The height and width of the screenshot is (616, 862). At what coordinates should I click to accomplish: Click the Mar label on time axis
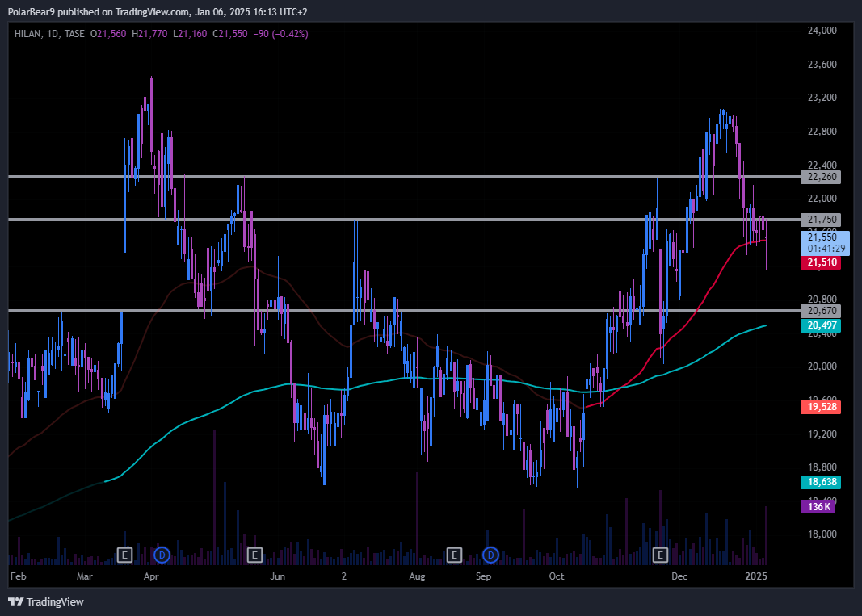point(85,576)
